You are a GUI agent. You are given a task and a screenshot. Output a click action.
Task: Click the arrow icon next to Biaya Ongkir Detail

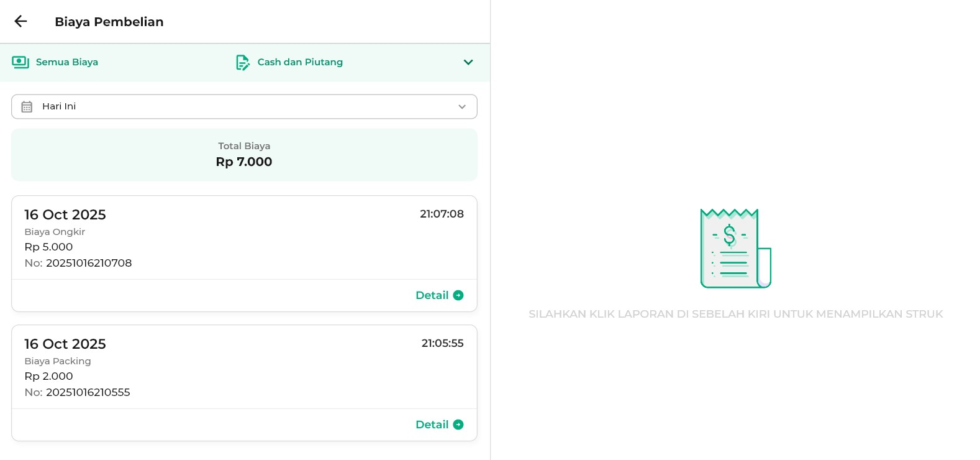(458, 295)
